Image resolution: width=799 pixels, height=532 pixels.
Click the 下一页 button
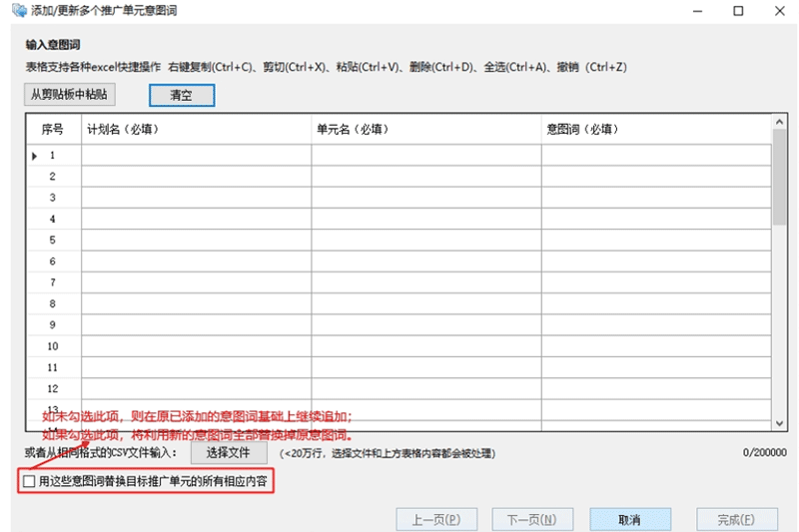532,520
